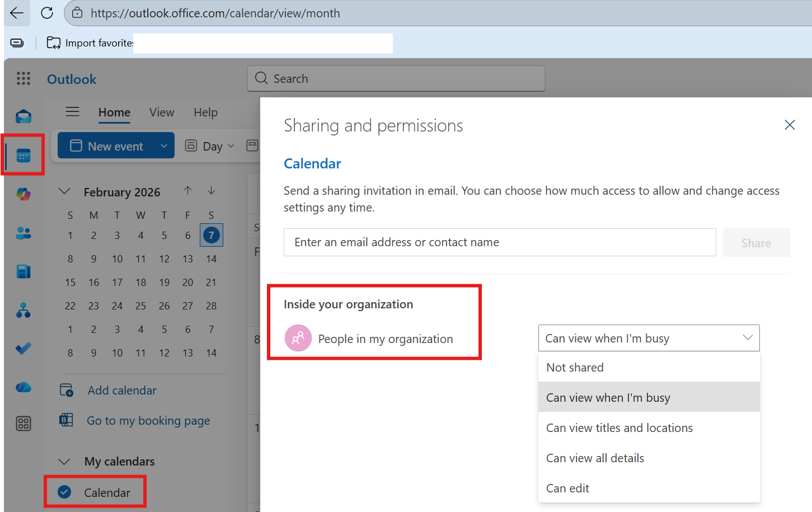This screenshot has height=512, width=812.
Task: Go to previous month arrow
Action: click(x=188, y=191)
